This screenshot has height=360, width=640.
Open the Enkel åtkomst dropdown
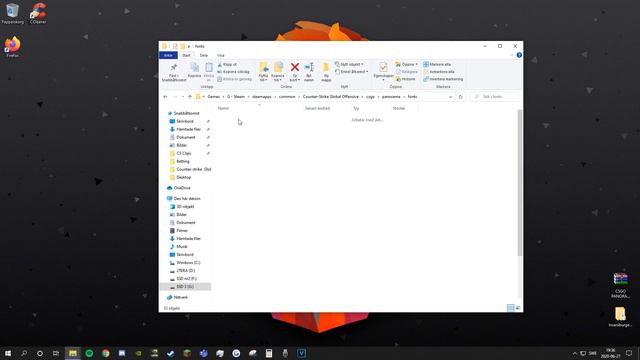coord(351,72)
